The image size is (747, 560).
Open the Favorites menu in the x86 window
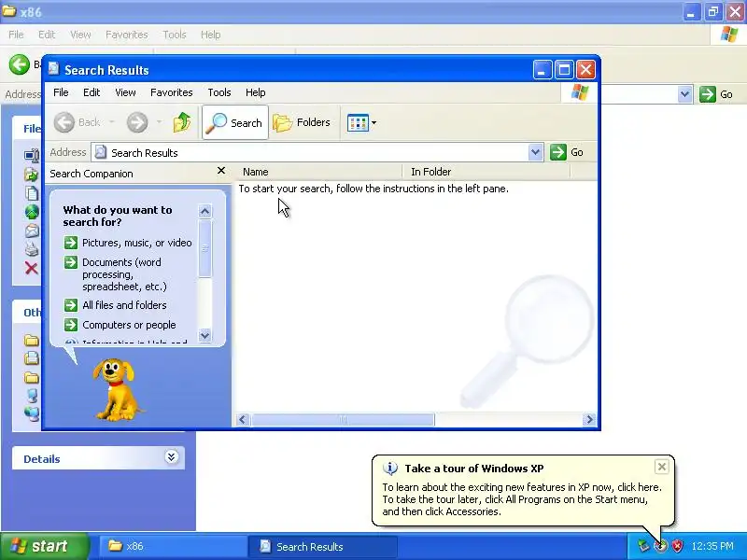click(127, 35)
